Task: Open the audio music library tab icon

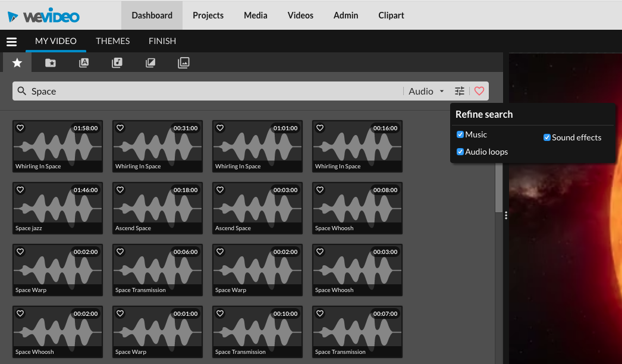Action: point(117,62)
